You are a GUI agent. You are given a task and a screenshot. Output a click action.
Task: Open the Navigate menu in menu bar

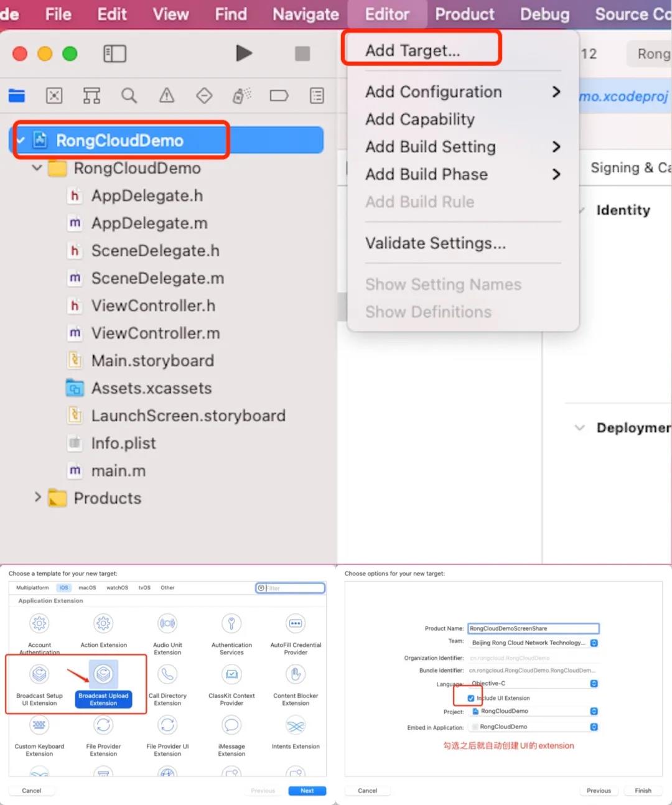[x=306, y=14]
